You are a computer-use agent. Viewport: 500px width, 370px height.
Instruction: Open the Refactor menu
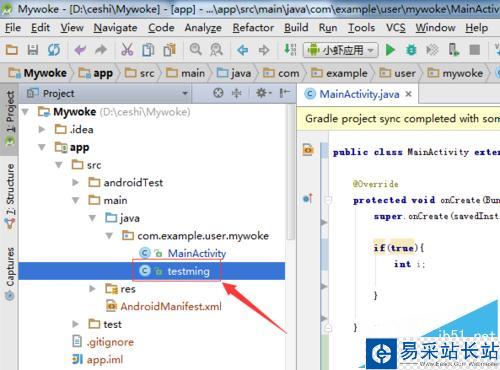point(253,28)
